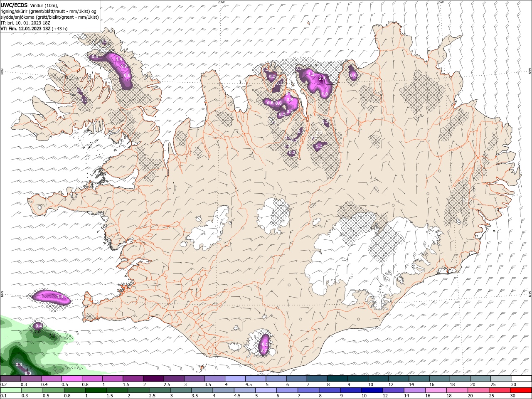Select the bottom-row swatch between 2.5 and 3
This screenshot has width=532, height=399.
click(x=160, y=390)
